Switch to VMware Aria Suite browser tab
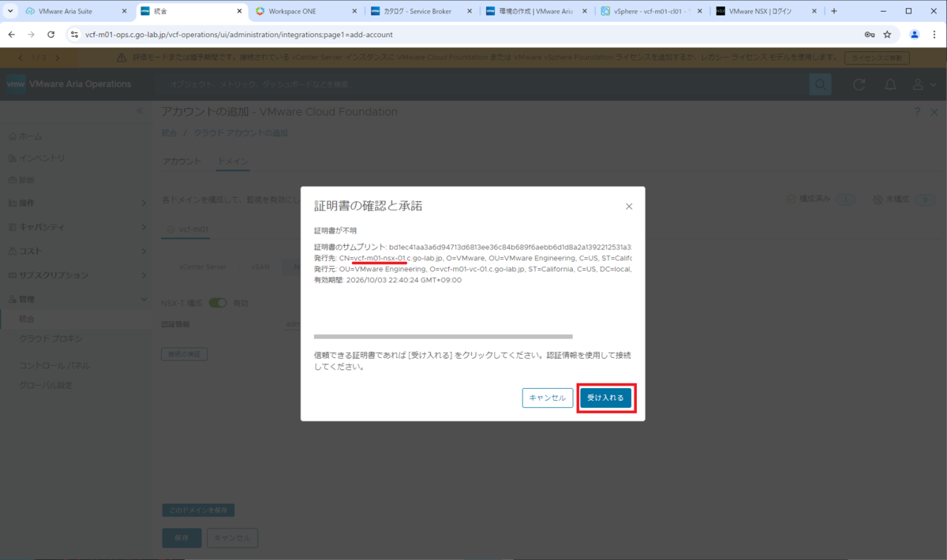The width and height of the screenshot is (947, 560). (x=77, y=11)
